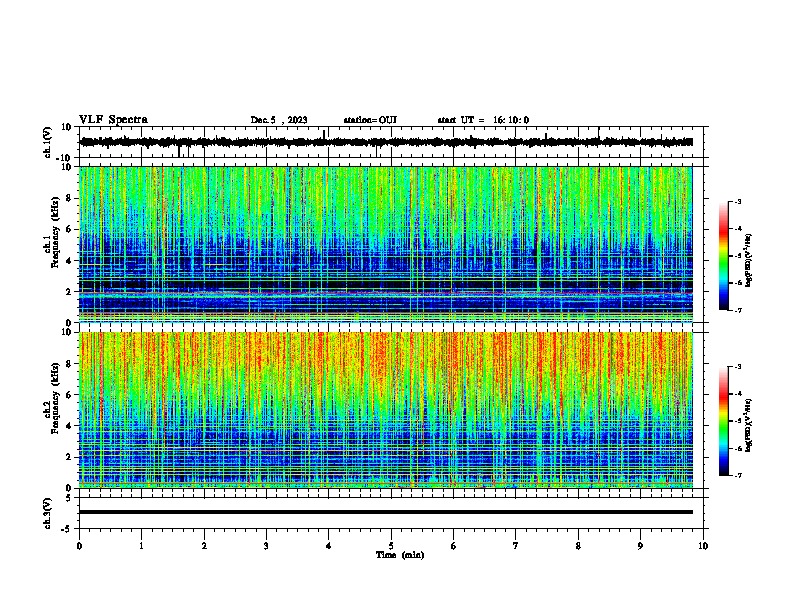
Task: Click the log(PSD) units label beside ch.1 colorbar
Action: pyautogui.click(x=749, y=261)
